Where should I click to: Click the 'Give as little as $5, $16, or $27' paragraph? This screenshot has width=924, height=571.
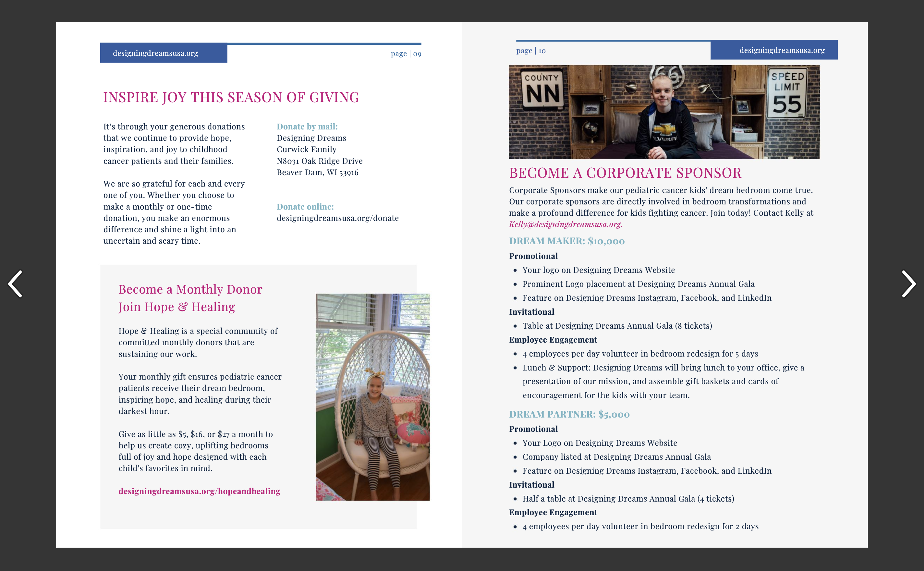(x=196, y=451)
